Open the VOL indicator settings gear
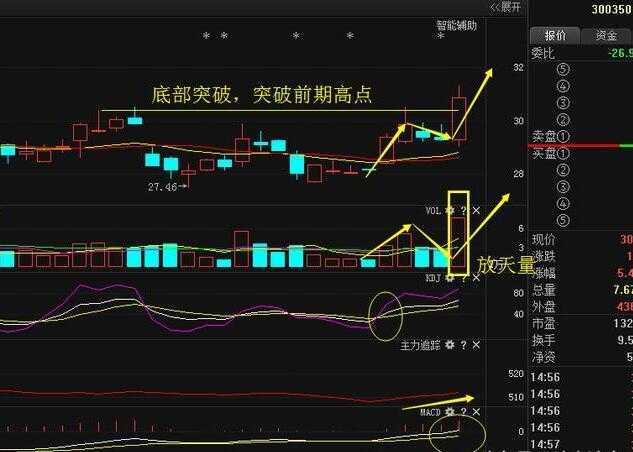 pos(449,210)
